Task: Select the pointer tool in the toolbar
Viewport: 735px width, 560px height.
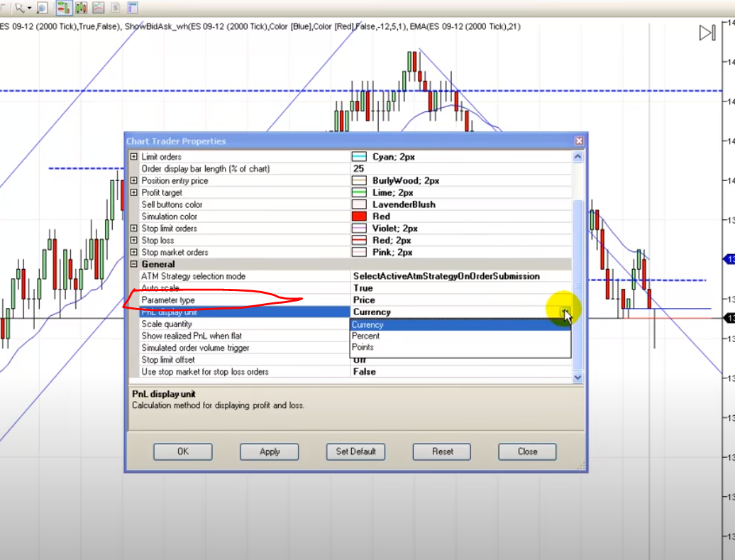Action: point(18,7)
